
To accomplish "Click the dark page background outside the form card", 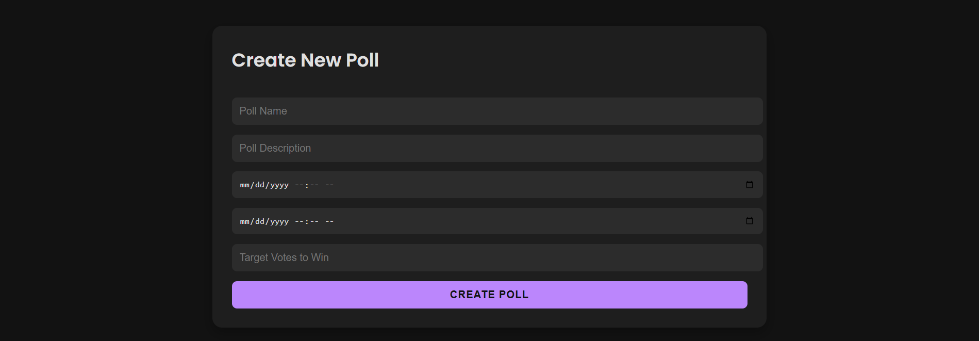I will pyautogui.click(x=103, y=170).
